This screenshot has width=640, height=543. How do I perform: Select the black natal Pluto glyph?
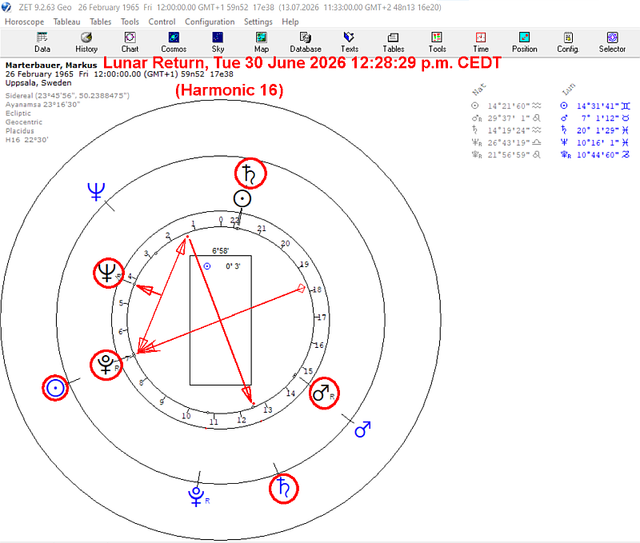pyautogui.click(x=106, y=365)
